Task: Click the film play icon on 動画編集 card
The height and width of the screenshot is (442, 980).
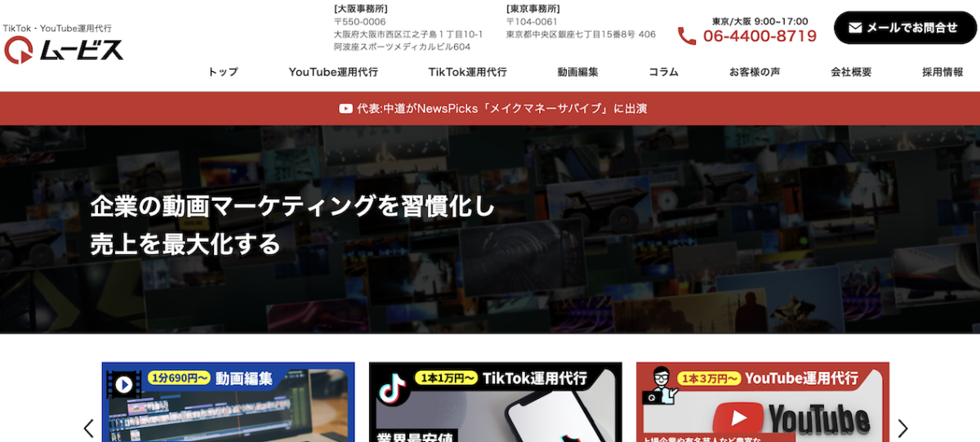Action: 124,384
